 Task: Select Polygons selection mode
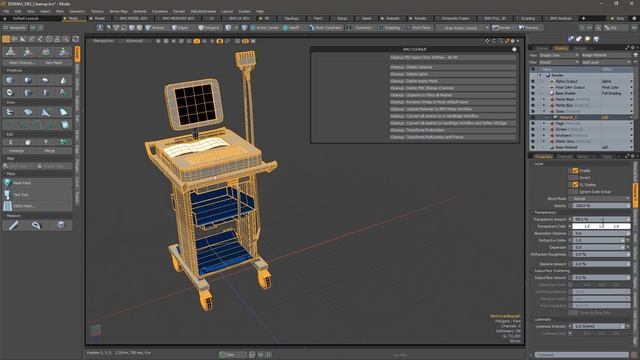tap(209, 28)
